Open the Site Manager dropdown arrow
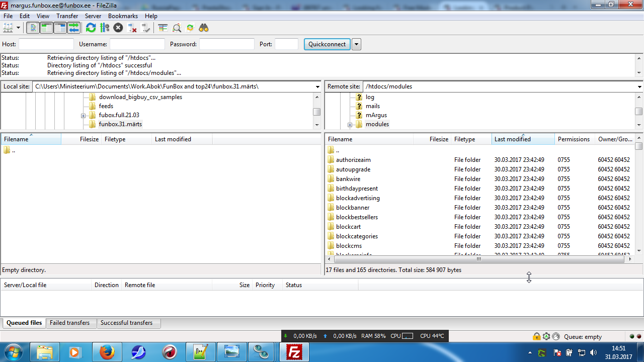 click(x=18, y=28)
